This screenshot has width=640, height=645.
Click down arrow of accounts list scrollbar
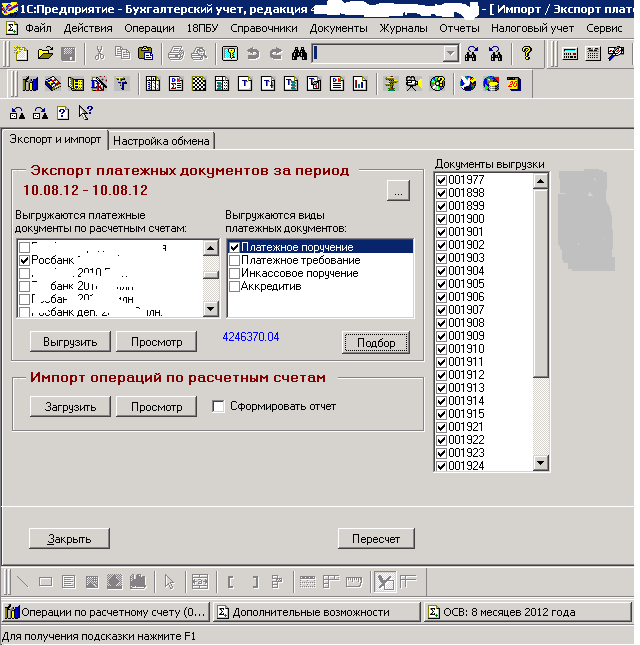(x=211, y=309)
